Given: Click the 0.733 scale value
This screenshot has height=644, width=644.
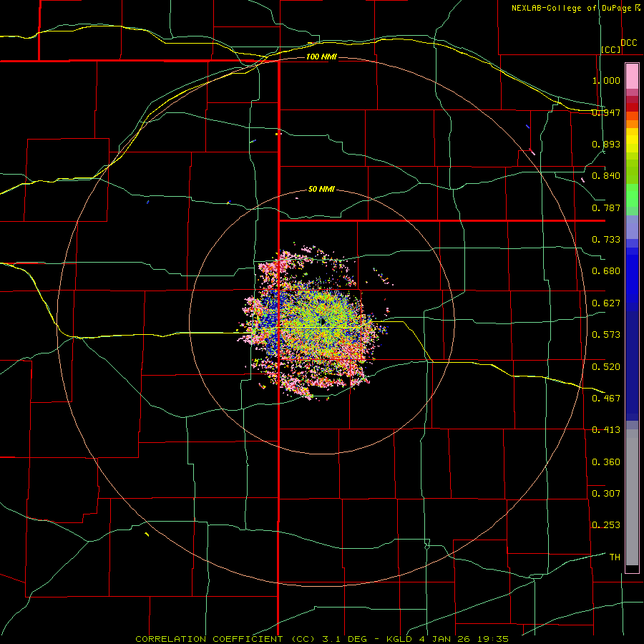Looking at the screenshot, I should point(606,240).
